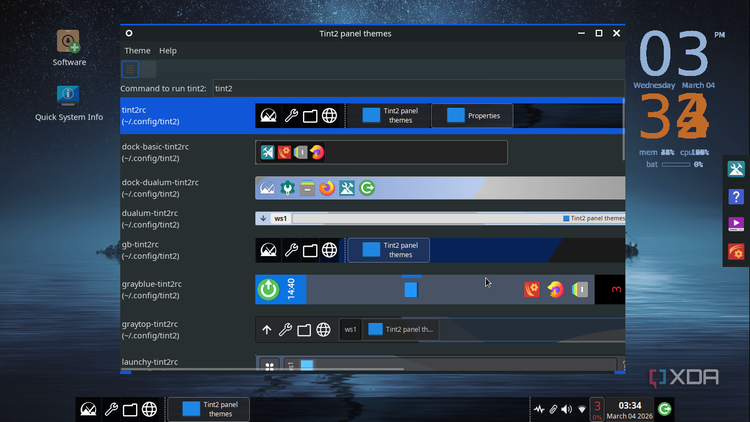The height and width of the screenshot is (422, 750).
Task: Click the red 3 battery indicator in taskbar
Action: (597, 409)
